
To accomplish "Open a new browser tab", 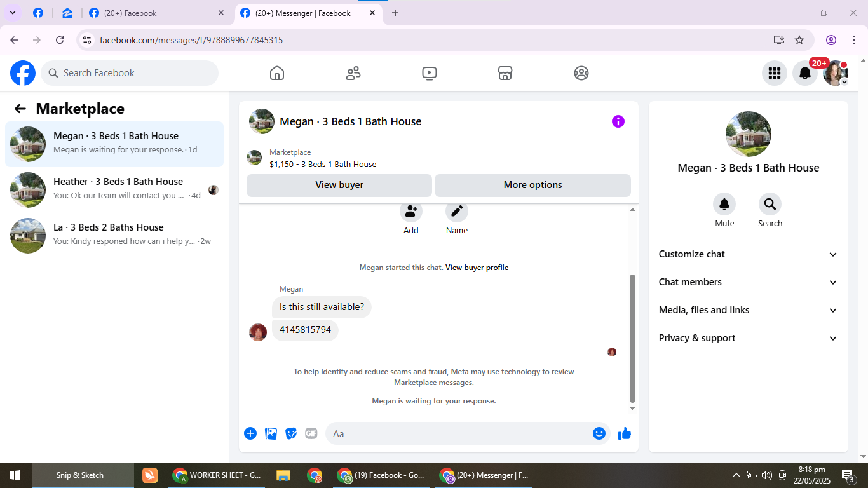I will coord(395,13).
